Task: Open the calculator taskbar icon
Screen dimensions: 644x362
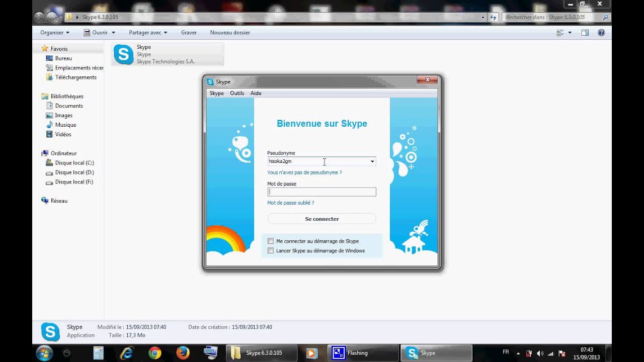Action: click(x=98, y=353)
